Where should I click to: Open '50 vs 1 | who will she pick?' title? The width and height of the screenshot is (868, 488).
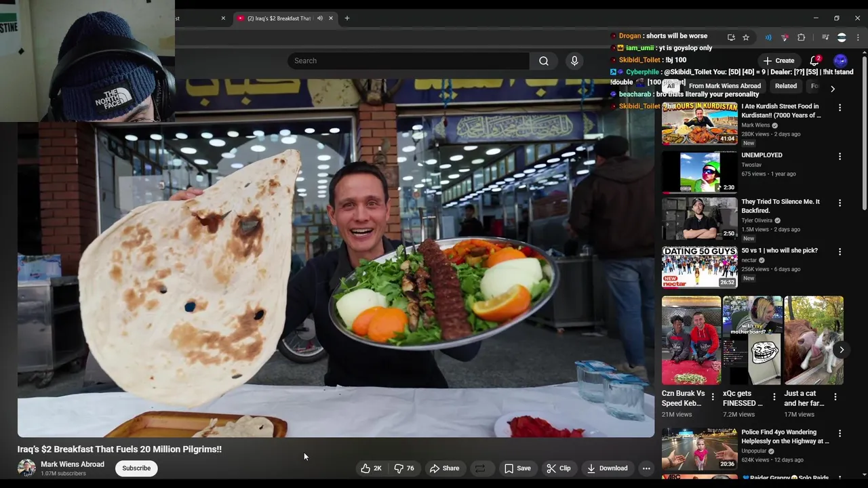tap(779, 251)
